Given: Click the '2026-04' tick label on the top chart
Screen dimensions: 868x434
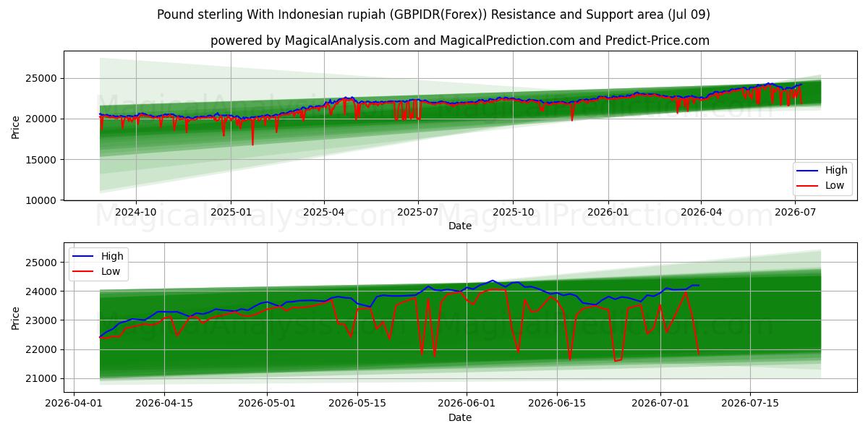Looking at the screenshot, I should pos(700,212).
